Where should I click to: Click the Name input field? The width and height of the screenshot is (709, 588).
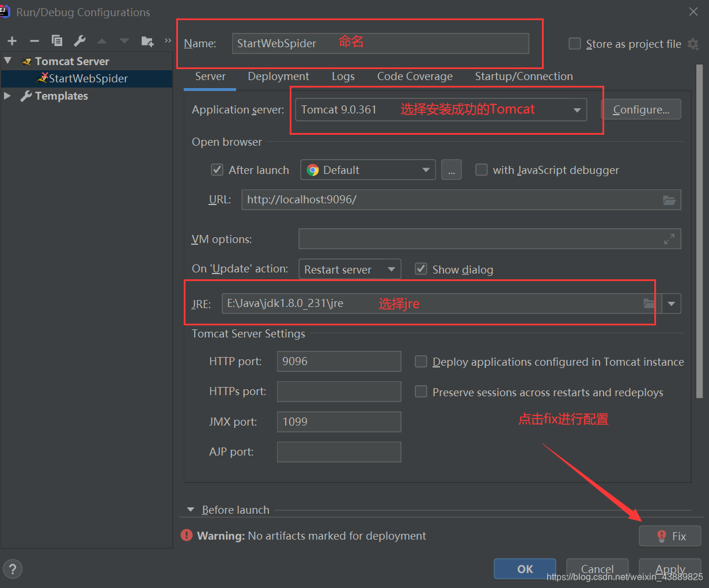[380, 43]
